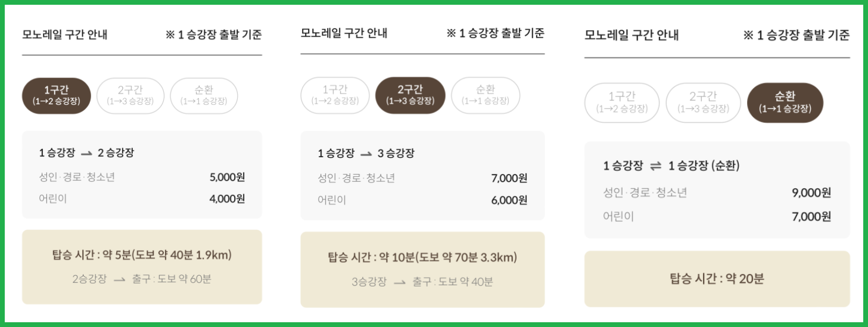Click the arrow icon between 1 승강장 and 2 승강장

[x=86, y=153]
